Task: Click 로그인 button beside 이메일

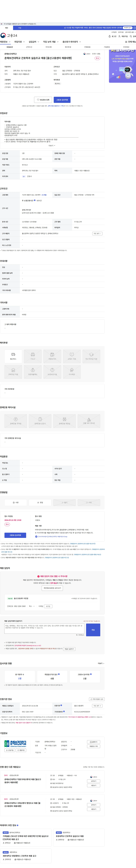Action: tap(48, 606)
